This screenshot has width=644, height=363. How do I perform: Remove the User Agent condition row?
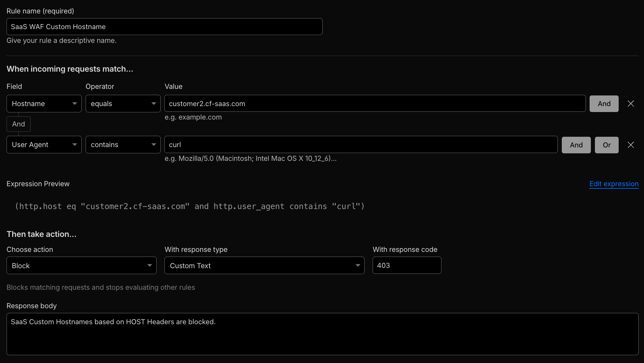(x=631, y=145)
